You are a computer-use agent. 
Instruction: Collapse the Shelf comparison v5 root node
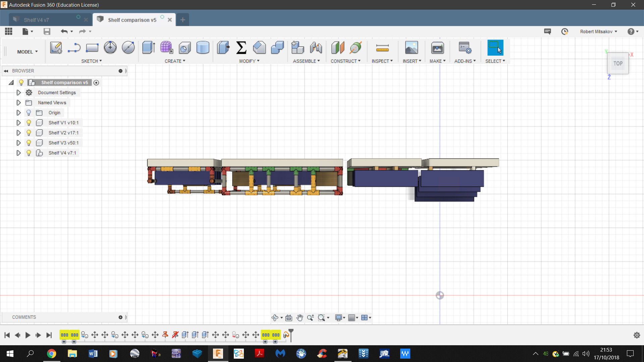(x=11, y=82)
